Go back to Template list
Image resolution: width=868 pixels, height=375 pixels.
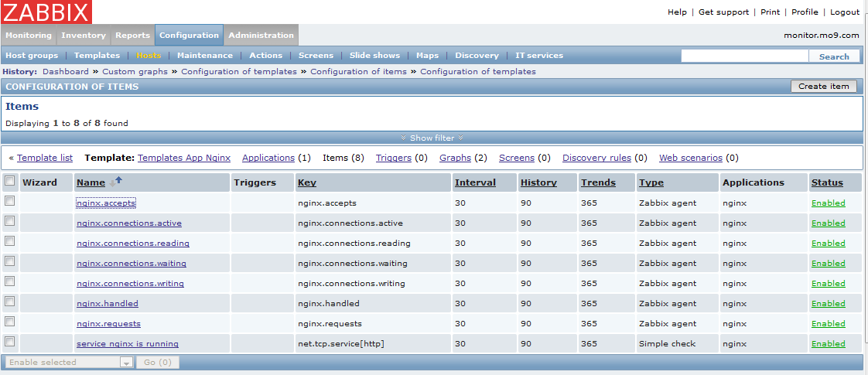click(x=45, y=158)
